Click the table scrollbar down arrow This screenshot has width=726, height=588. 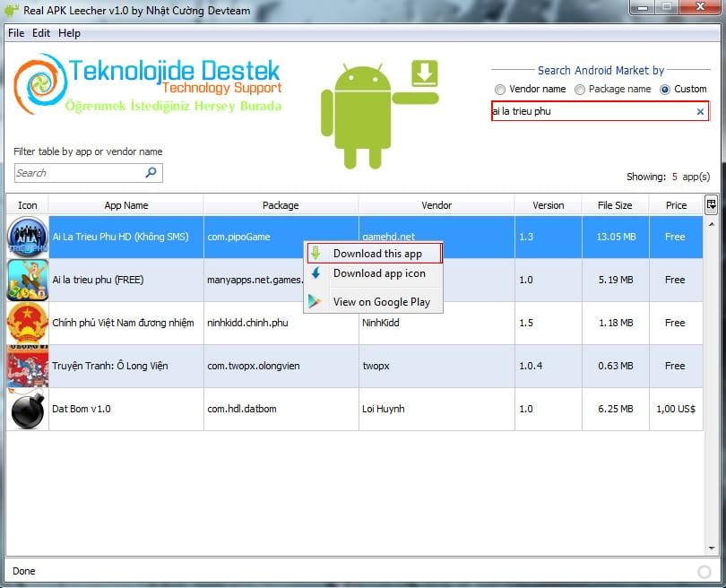(712, 549)
